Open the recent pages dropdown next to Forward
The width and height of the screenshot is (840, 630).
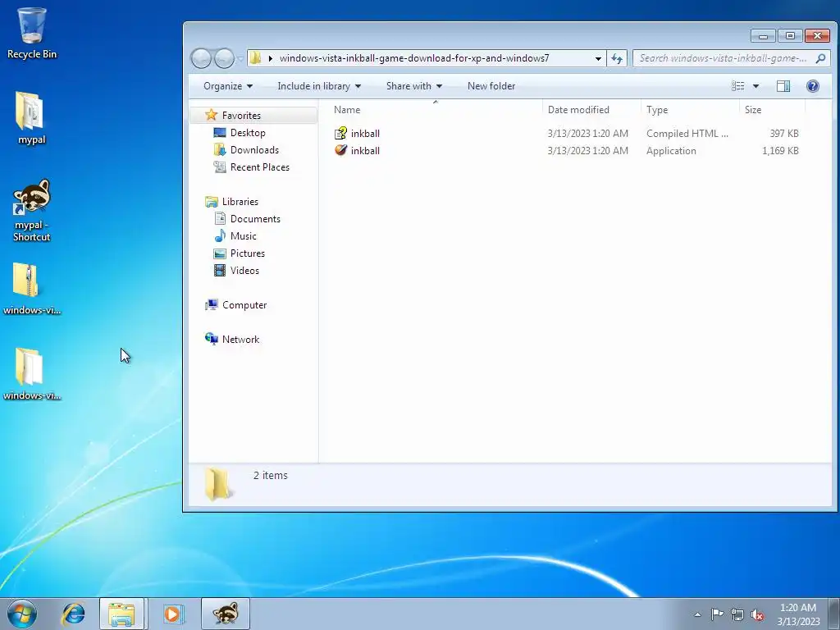tap(240, 58)
